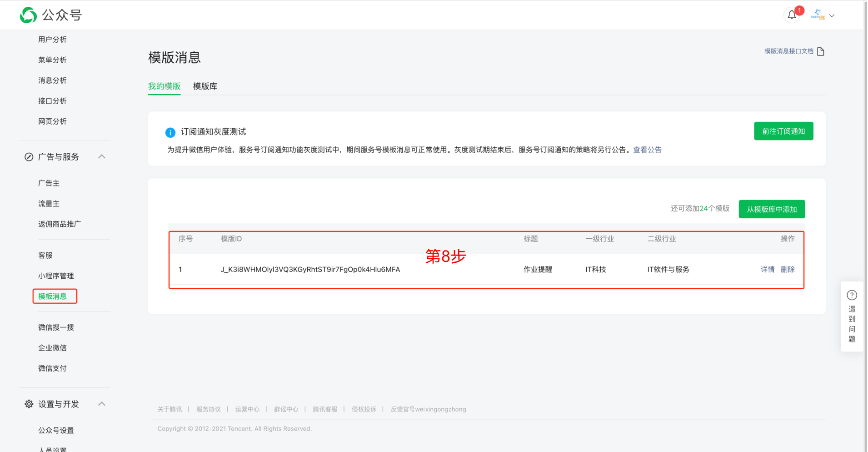The height and width of the screenshot is (452, 868).
Task: Open the 查看公告 link
Action: (647, 149)
